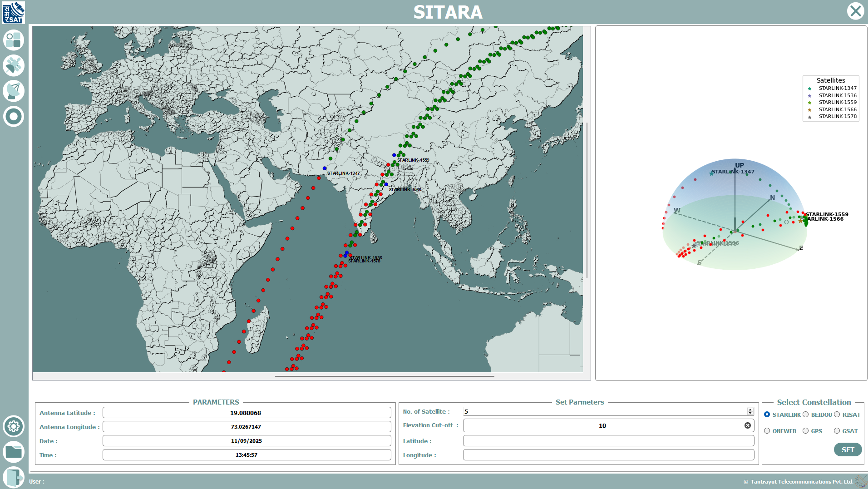Open the dashboard tiles icon in the sidebar
This screenshot has width=868, height=489.
coord(14,40)
